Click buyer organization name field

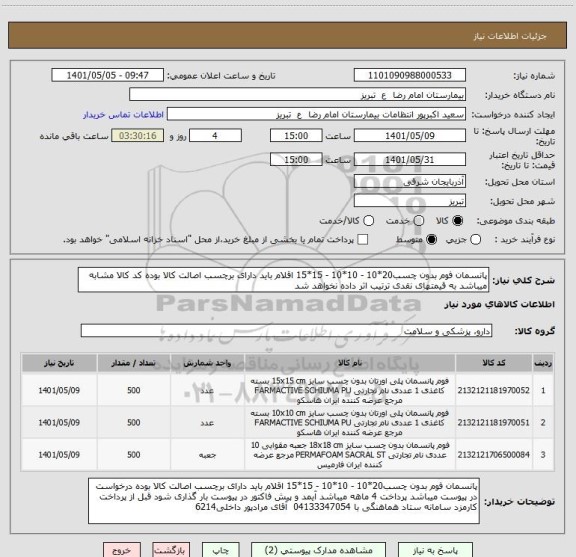(298, 95)
